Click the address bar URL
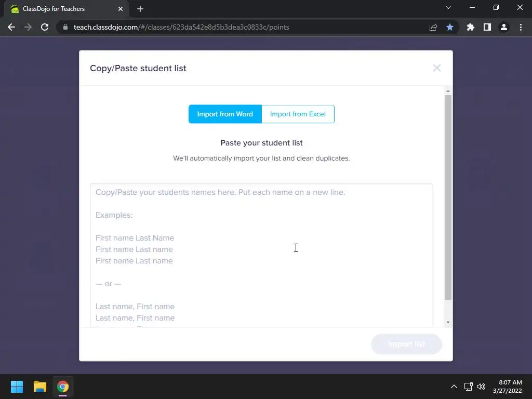This screenshot has width=532, height=399. point(181,27)
